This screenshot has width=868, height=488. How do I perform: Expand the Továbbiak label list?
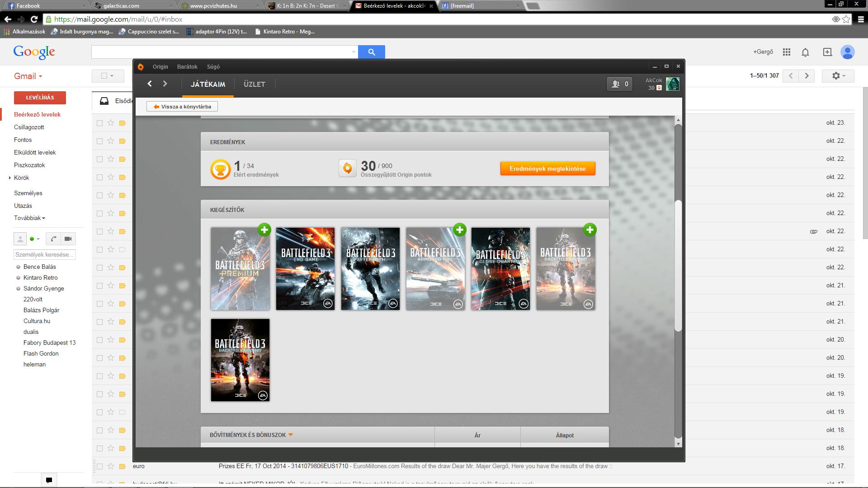(29, 218)
